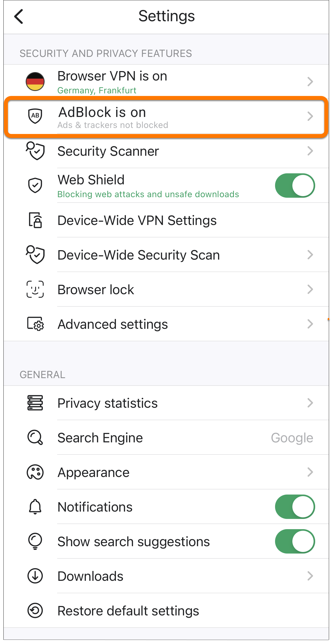Image resolution: width=333 pixels, height=644 pixels.
Task: Toggle Show search suggestions off
Action: pos(295,541)
